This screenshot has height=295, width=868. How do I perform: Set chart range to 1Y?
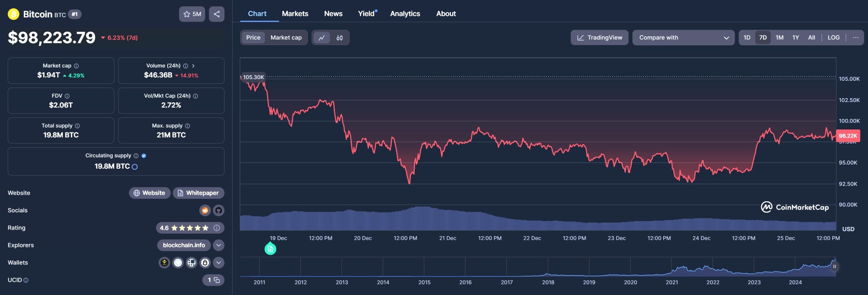(795, 38)
